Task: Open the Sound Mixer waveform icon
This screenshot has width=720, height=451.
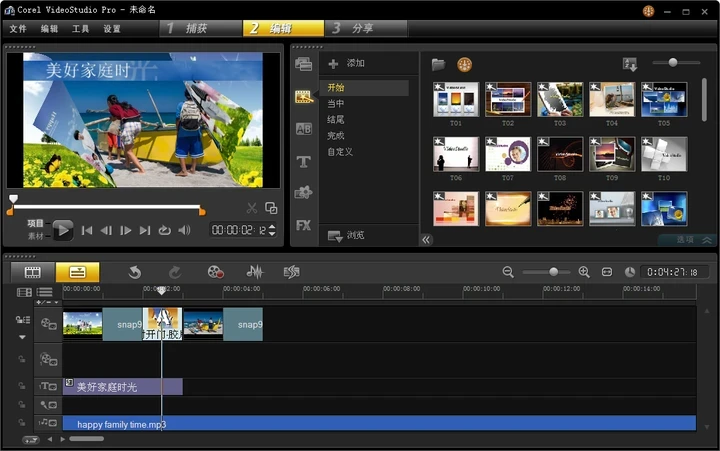Action: click(255, 271)
